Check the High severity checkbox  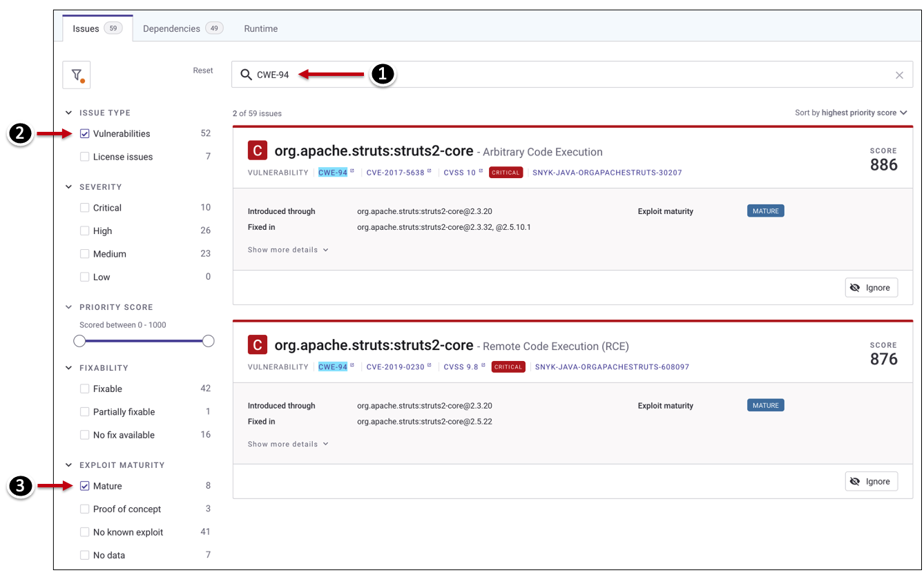coord(84,231)
